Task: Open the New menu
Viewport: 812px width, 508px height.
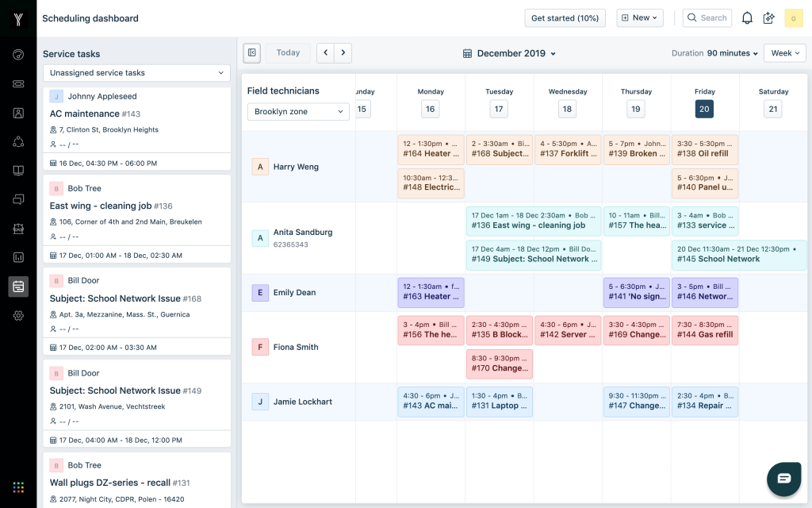Action: pos(639,17)
